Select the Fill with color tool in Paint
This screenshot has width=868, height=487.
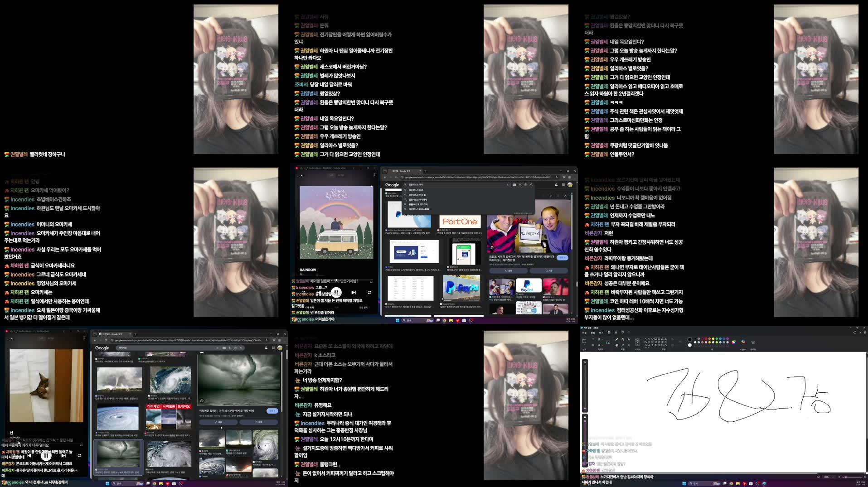(x=623, y=339)
